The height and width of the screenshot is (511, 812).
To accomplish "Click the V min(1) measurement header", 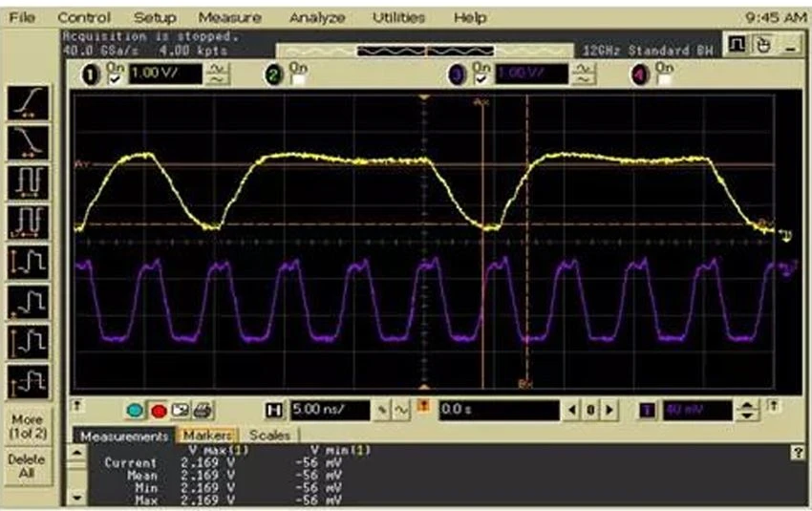I will tap(341, 450).
